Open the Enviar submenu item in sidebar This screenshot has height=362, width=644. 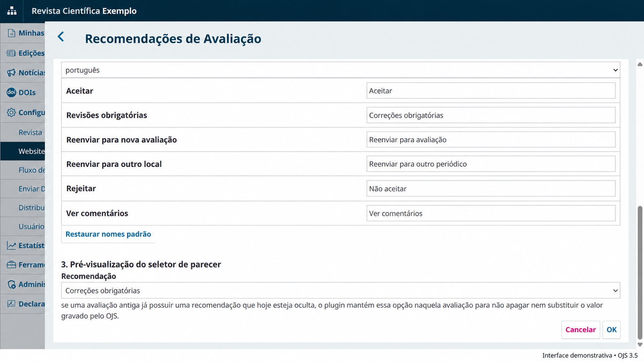[x=32, y=189]
